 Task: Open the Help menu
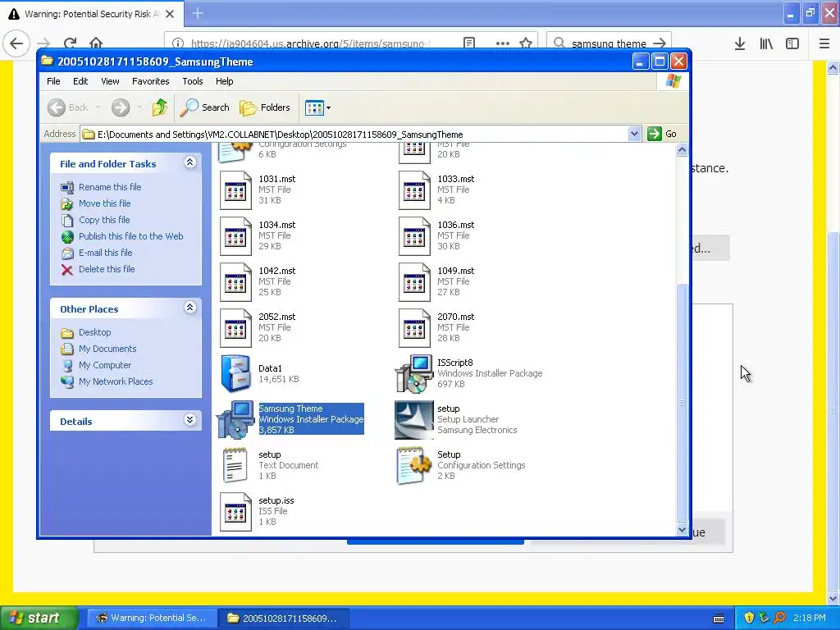(x=225, y=81)
